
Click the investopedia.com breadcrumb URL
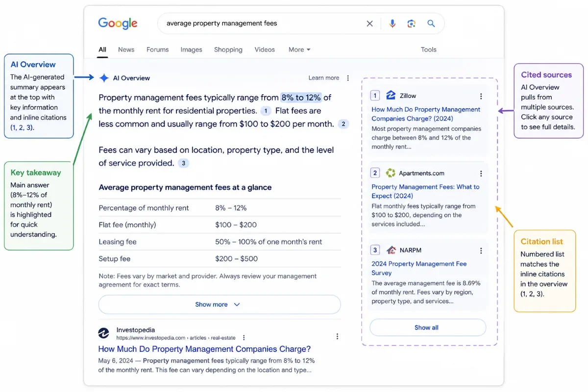point(176,338)
